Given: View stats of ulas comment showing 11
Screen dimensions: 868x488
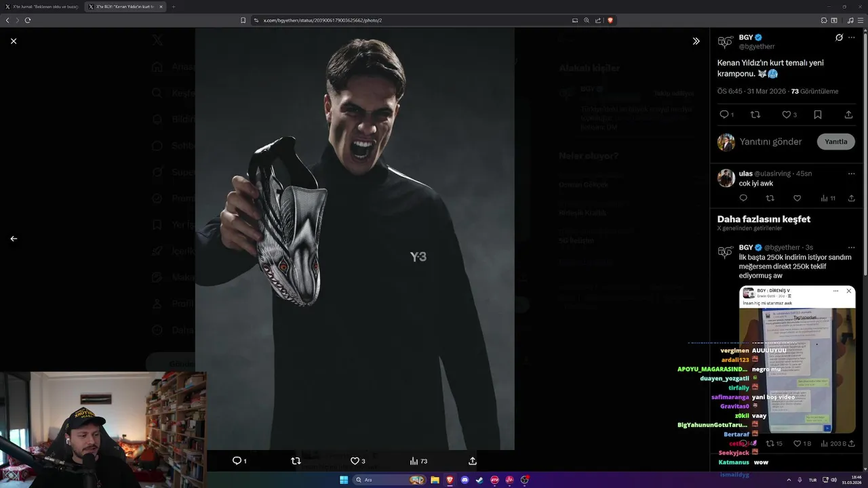Looking at the screenshot, I should [828, 198].
